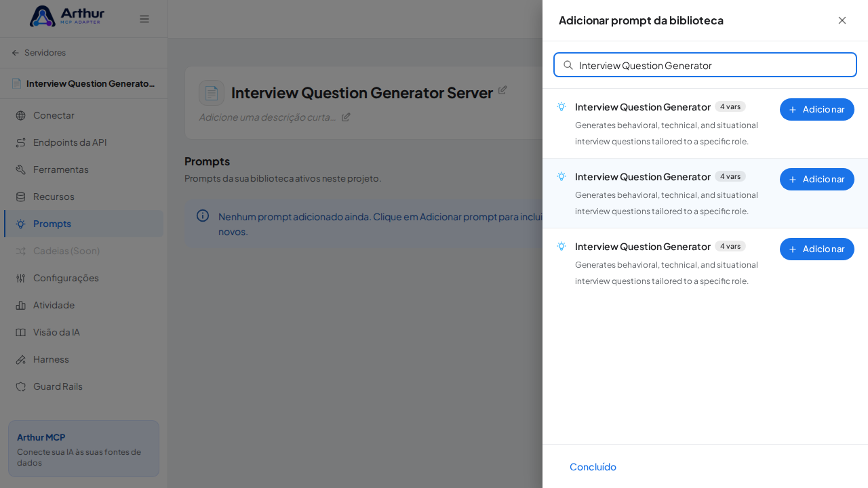Viewport: 868px width, 488px height.
Task: Open Interview Question Generato… server entry in sidebar
Action: point(83,83)
